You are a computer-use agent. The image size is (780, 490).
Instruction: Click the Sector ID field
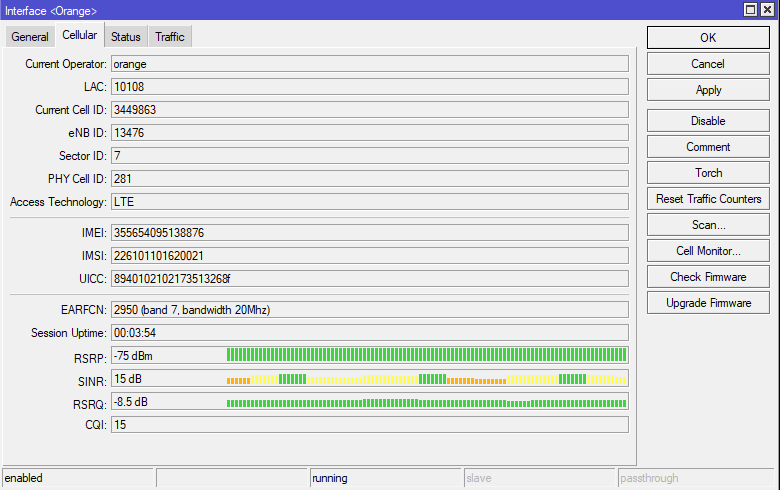(370, 156)
